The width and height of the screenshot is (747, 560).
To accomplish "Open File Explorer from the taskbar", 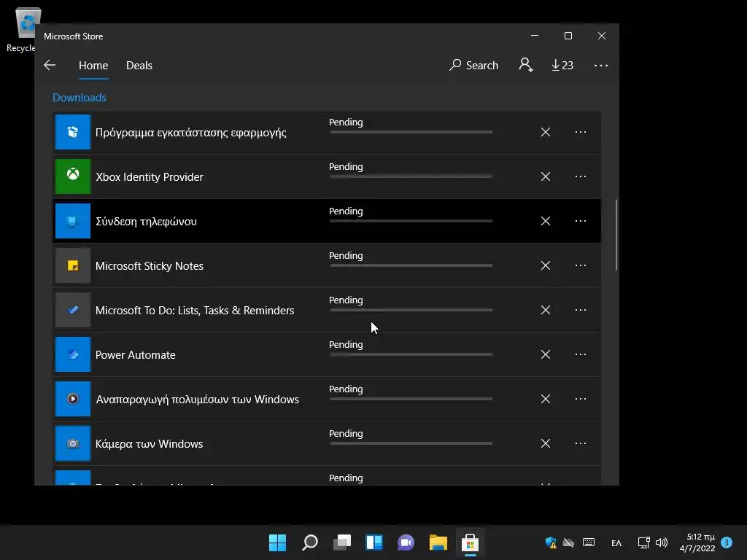I will pos(438,542).
